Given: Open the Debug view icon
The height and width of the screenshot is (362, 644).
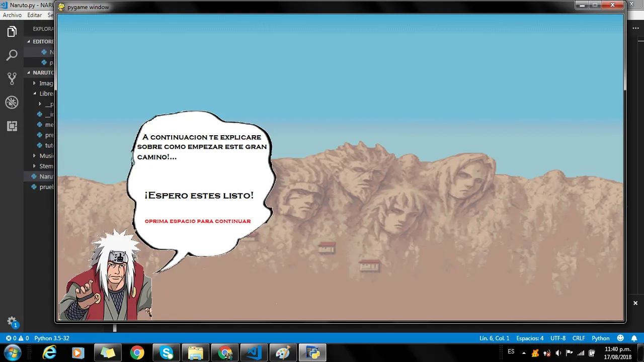Looking at the screenshot, I should point(12,102).
